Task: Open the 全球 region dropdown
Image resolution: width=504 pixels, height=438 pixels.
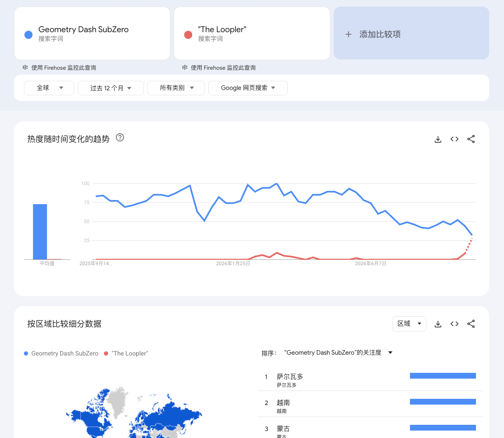Action: [x=49, y=88]
